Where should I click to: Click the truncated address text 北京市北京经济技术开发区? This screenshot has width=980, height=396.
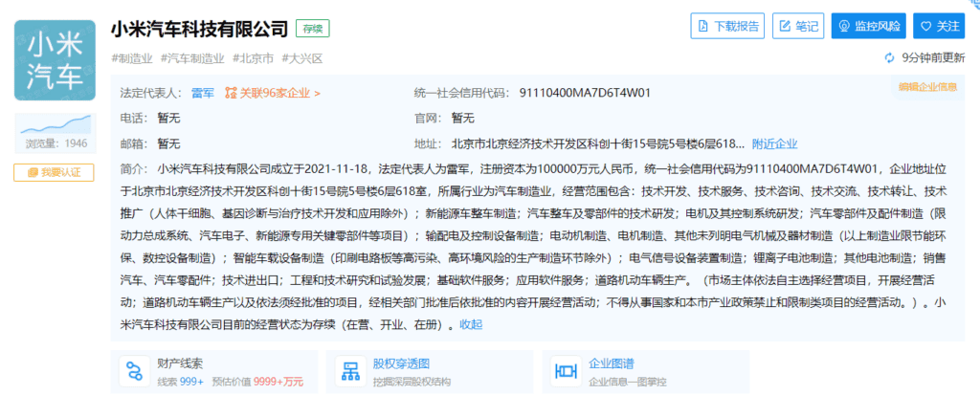(598, 143)
